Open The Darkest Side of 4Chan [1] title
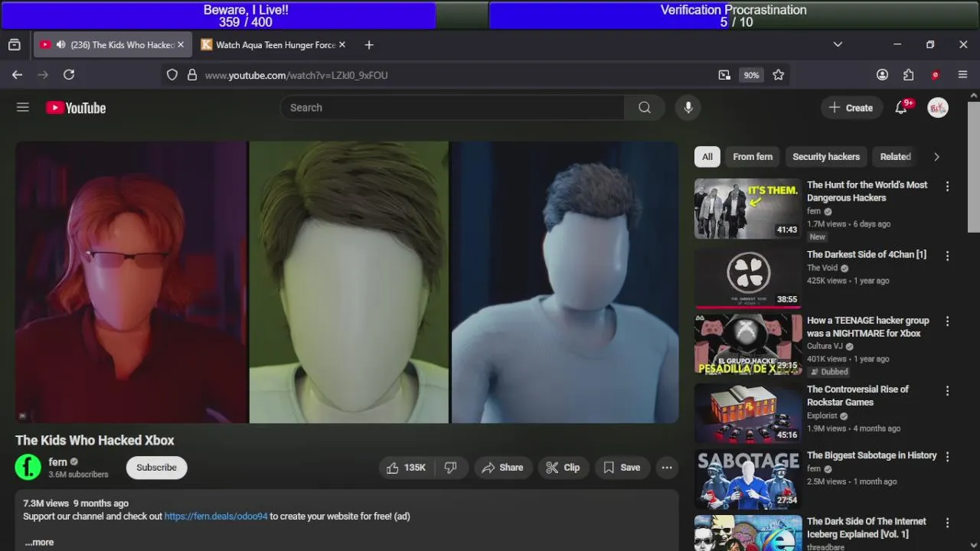980x551 pixels. click(x=867, y=255)
